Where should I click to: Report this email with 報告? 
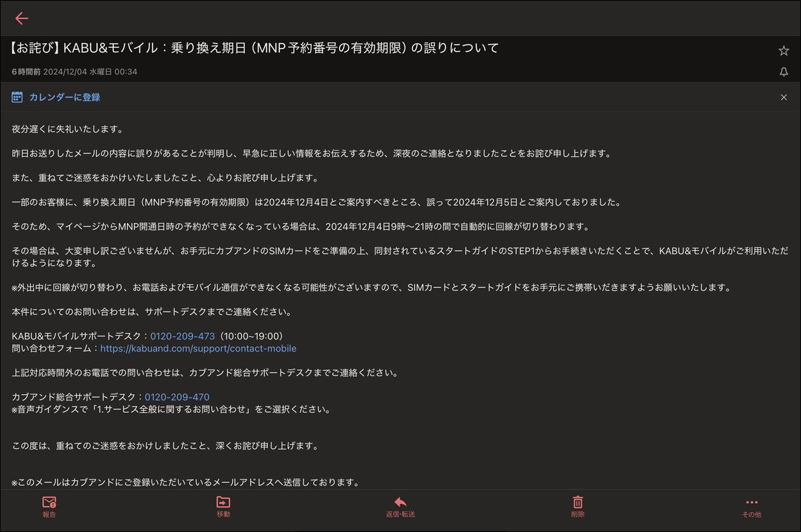49,507
